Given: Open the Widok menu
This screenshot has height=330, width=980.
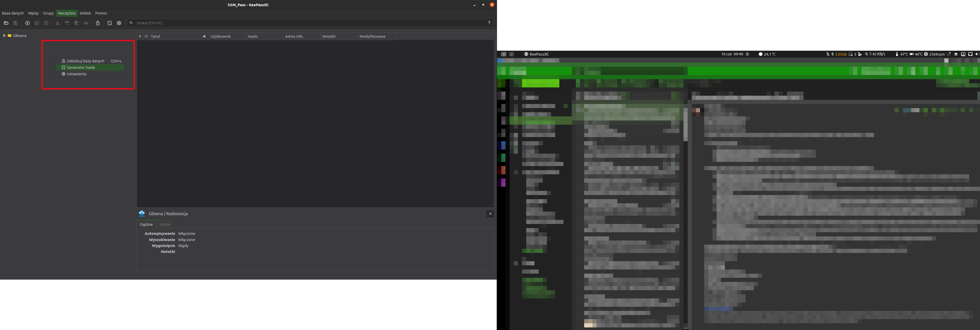Looking at the screenshot, I should (85, 13).
